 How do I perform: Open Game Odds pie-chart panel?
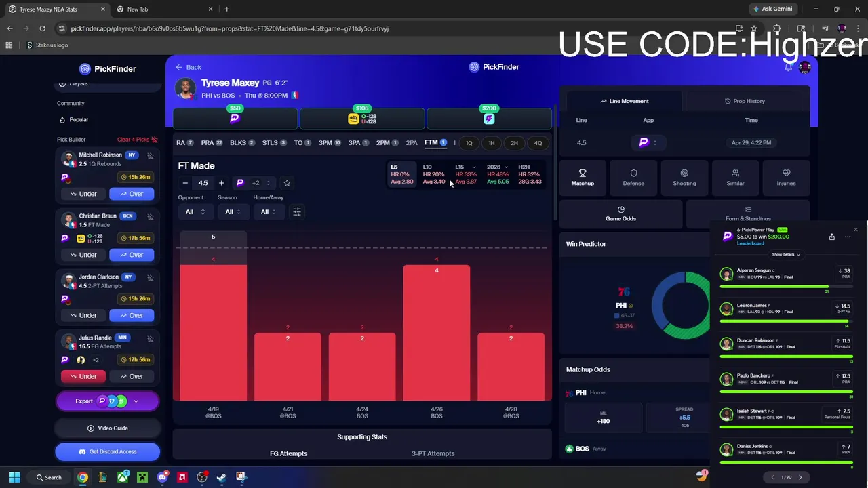pyautogui.click(x=620, y=213)
